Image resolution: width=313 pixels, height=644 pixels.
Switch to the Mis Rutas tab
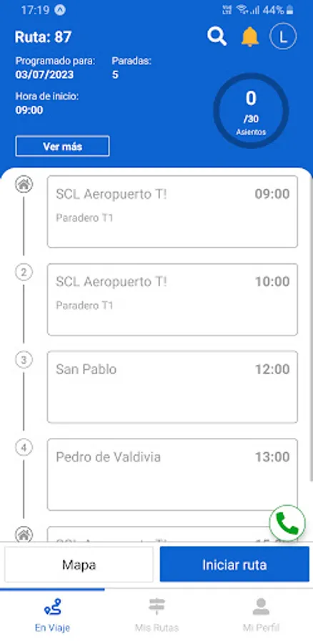[x=156, y=615]
